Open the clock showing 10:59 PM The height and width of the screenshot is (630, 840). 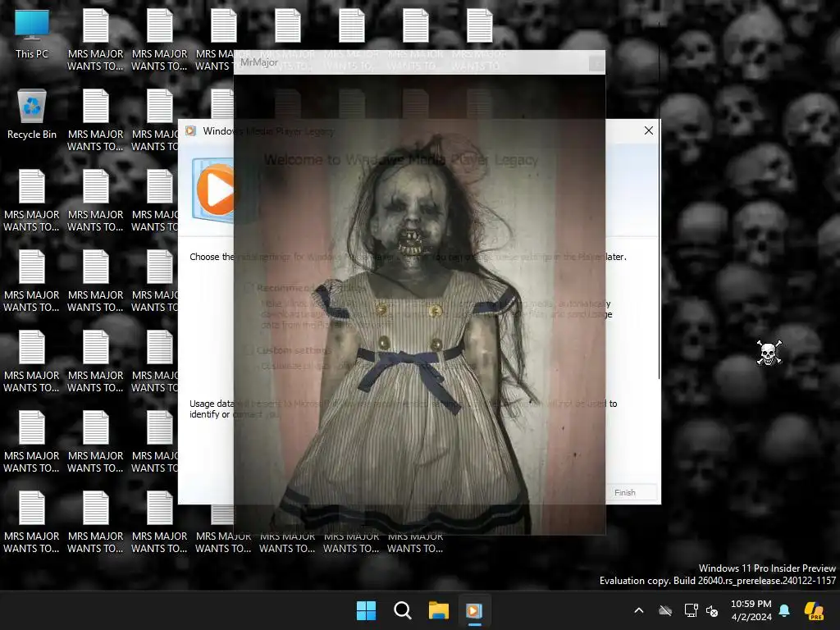[x=751, y=610]
